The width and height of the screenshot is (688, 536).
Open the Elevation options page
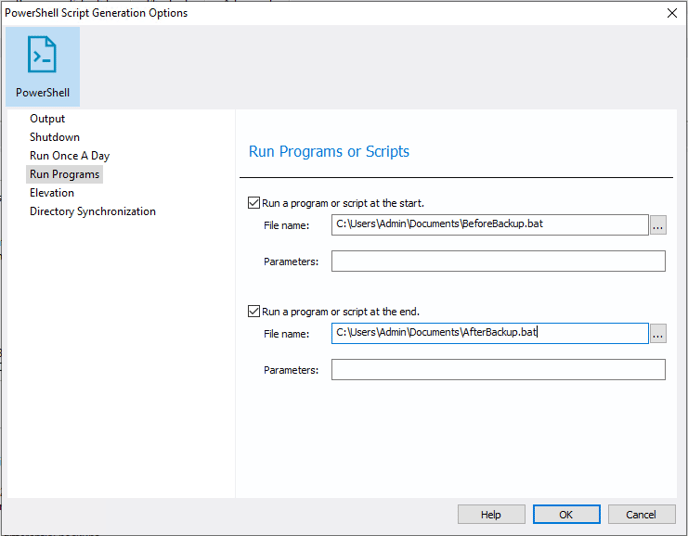(x=52, y=193)
